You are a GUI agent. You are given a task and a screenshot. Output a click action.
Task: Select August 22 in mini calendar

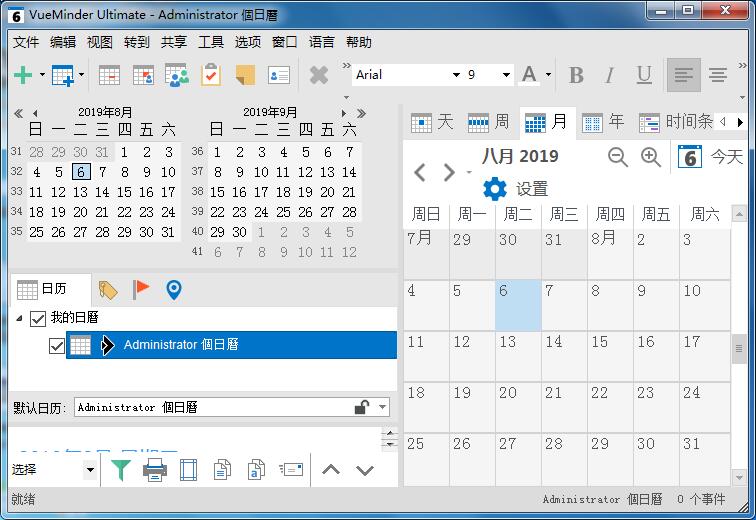coord(124,213)
